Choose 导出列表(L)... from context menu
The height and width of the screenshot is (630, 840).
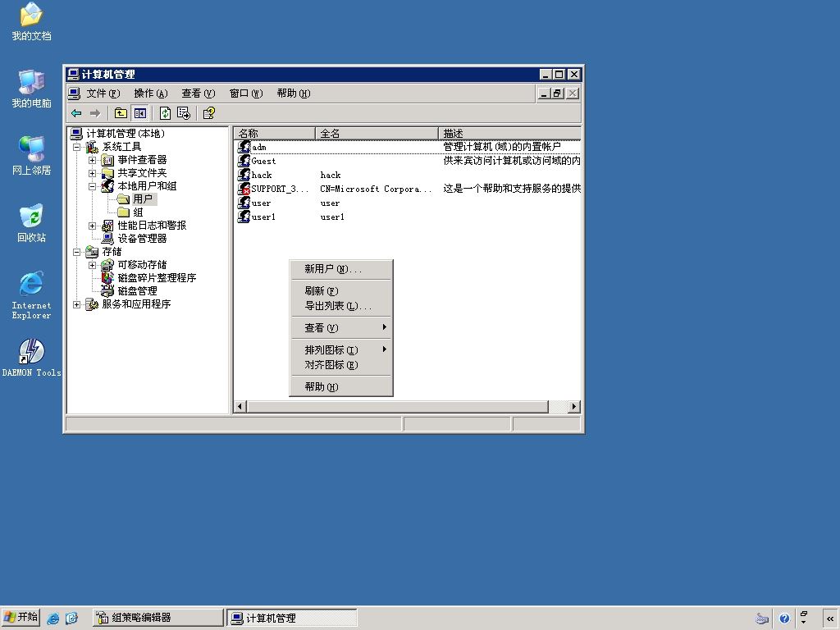point(341,306)
